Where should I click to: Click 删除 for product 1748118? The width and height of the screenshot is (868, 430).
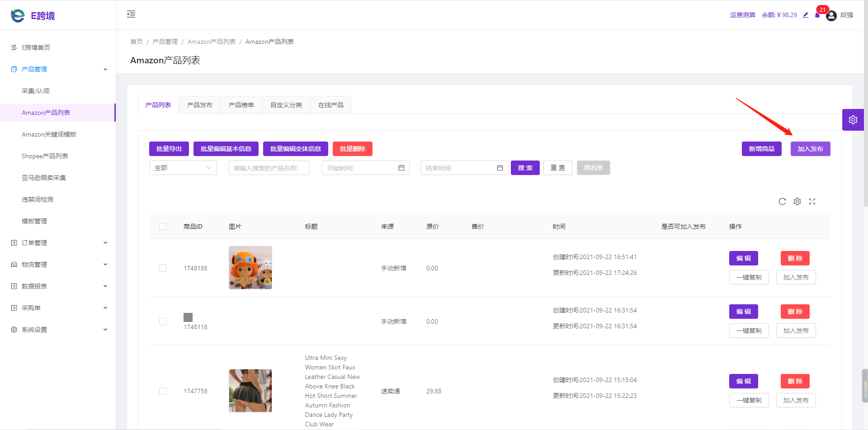(x=795, y=312)
